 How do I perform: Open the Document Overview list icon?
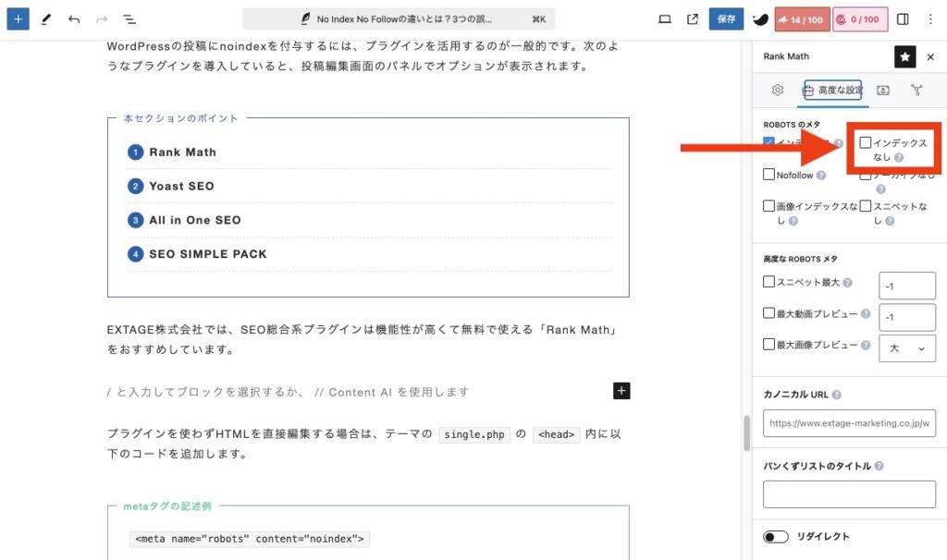pos(129,18)
